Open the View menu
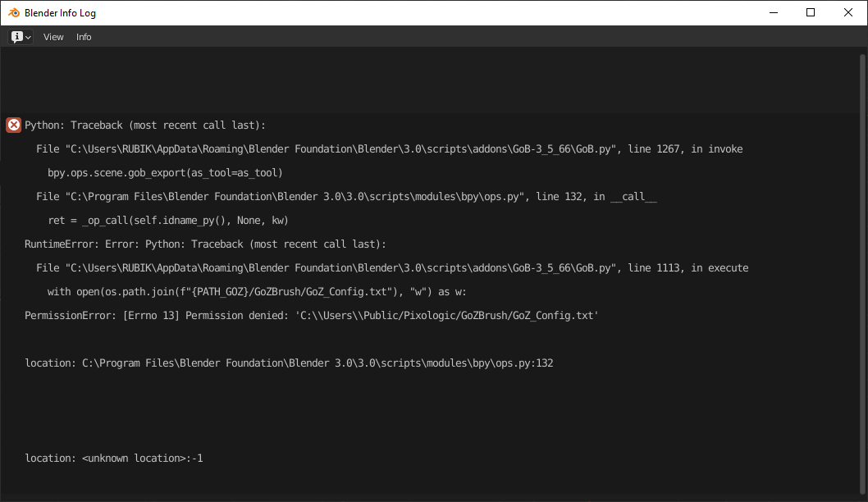 [x=53, y=37]
